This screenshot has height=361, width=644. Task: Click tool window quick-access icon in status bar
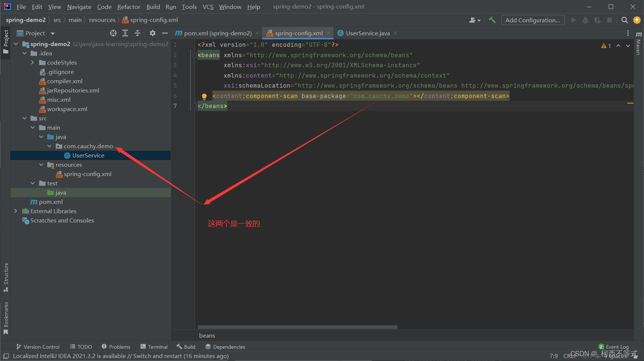6,356
